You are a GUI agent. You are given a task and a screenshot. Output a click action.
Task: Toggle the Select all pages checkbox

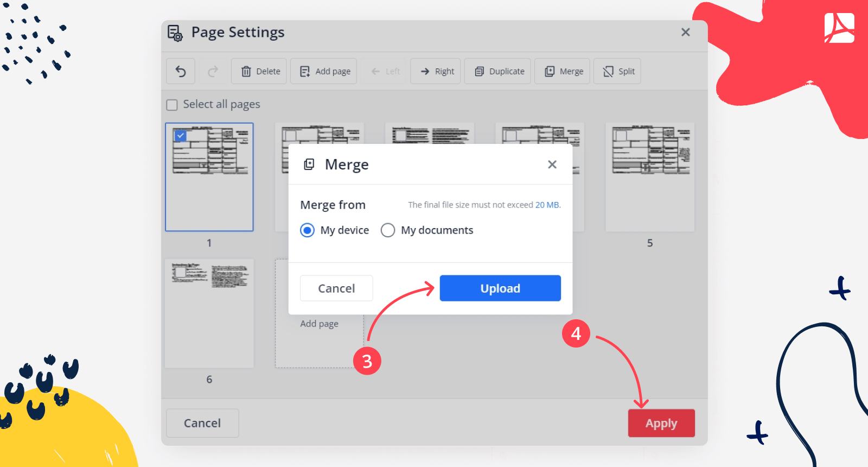172,105
